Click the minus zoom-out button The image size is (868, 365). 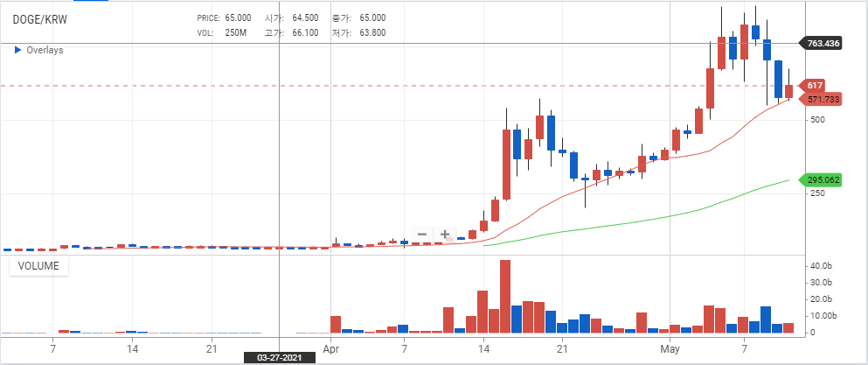click(x=422, y=234)
